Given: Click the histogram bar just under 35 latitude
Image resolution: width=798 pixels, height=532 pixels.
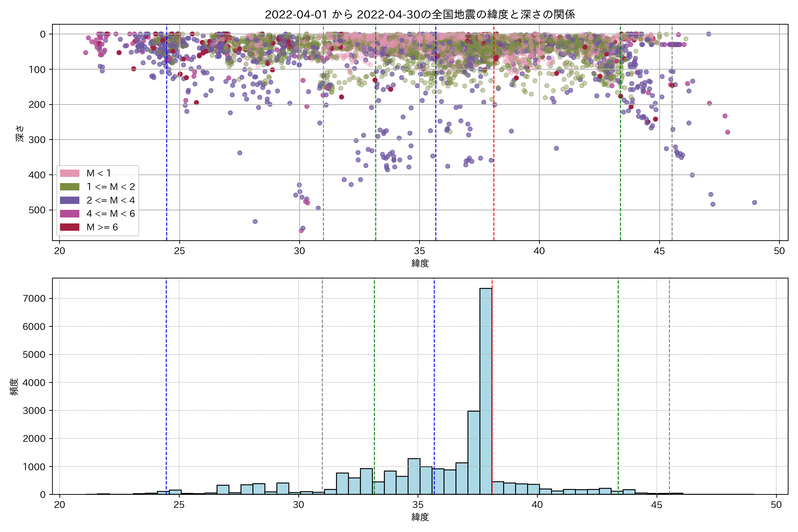Looking at the screenshot, I should point(414,476).
